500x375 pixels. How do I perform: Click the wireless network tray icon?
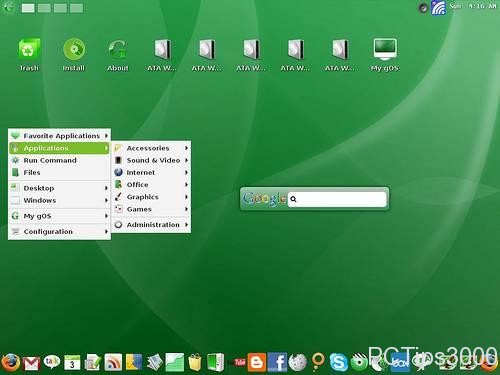coord(438,8)
